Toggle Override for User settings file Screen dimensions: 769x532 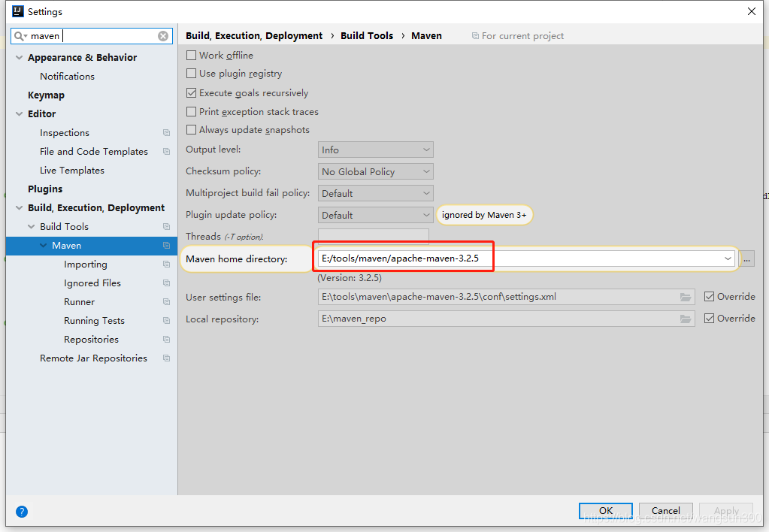pos(709,297)
